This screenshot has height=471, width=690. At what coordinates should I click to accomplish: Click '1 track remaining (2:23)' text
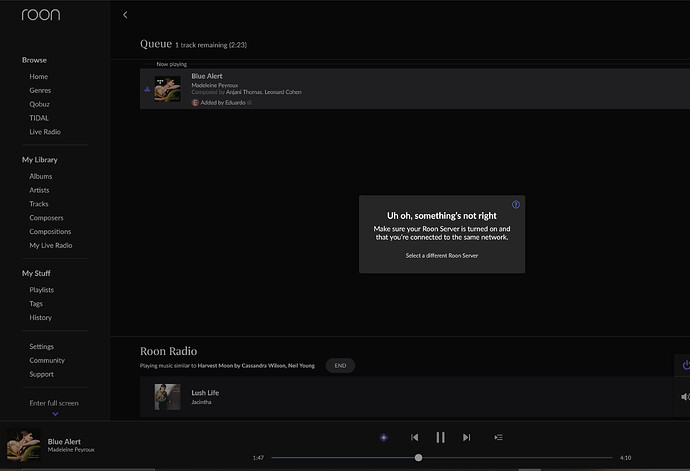(x=211, y=45)
